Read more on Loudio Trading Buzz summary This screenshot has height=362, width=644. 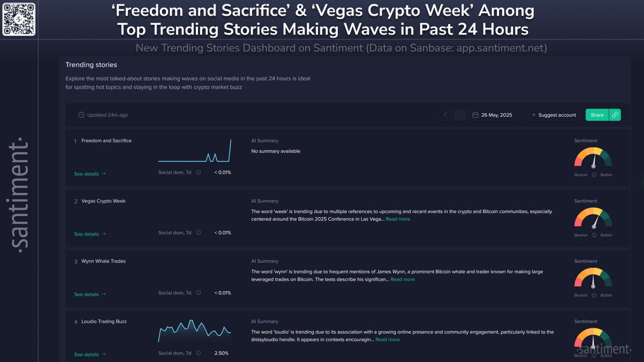[387, 339]
